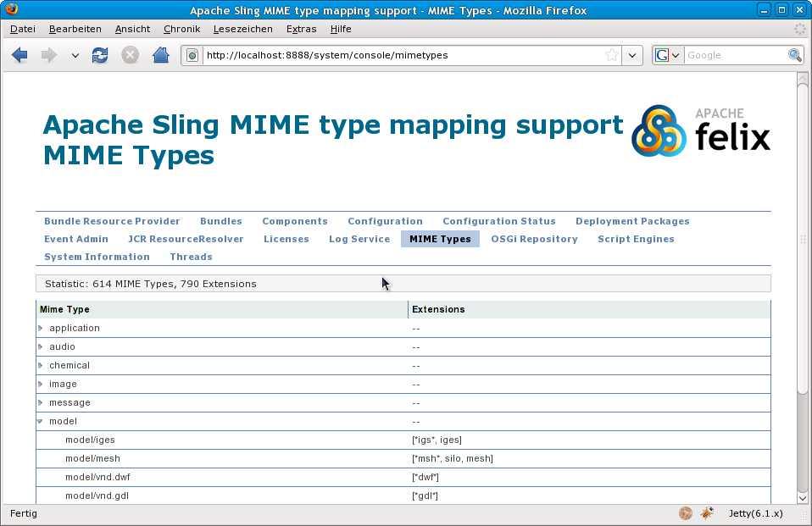
Task: Go to the Event Admin tab
Action: coord(76,239)
